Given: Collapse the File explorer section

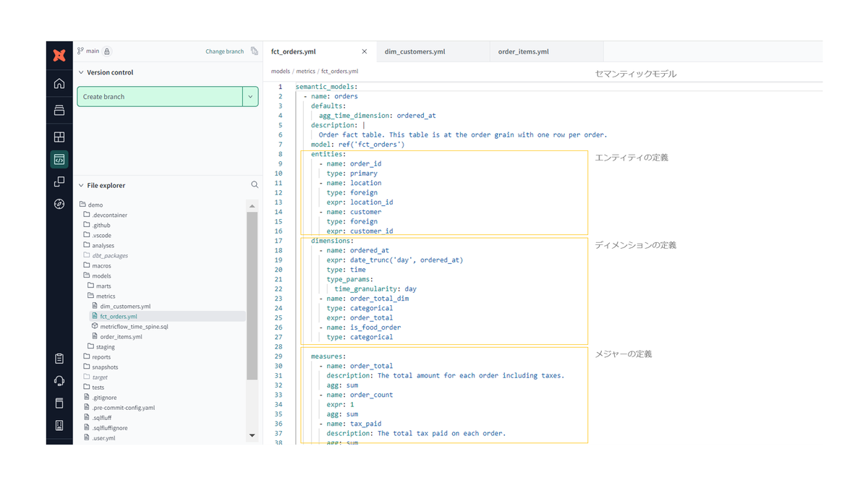Looking at the screenshot, I should (x=80, y=185).
